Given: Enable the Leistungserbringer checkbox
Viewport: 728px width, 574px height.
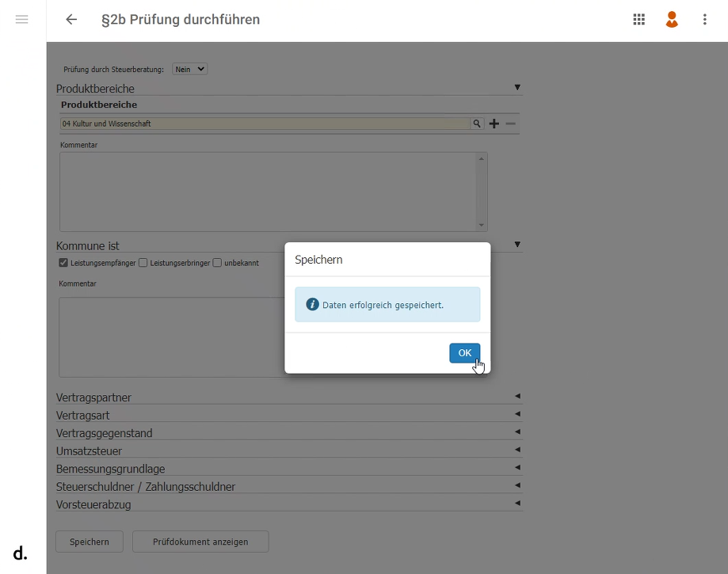Looking at the screenshot, I should 143,263.
